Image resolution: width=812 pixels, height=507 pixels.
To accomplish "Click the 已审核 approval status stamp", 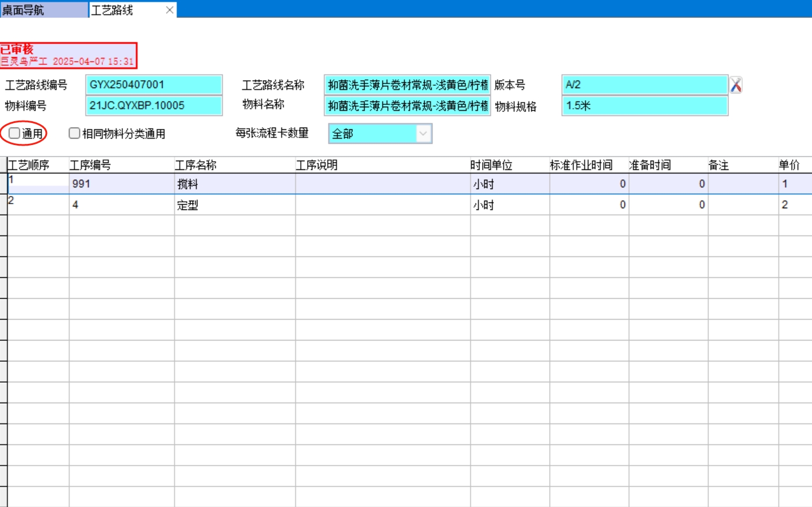I will pos(68,55).
